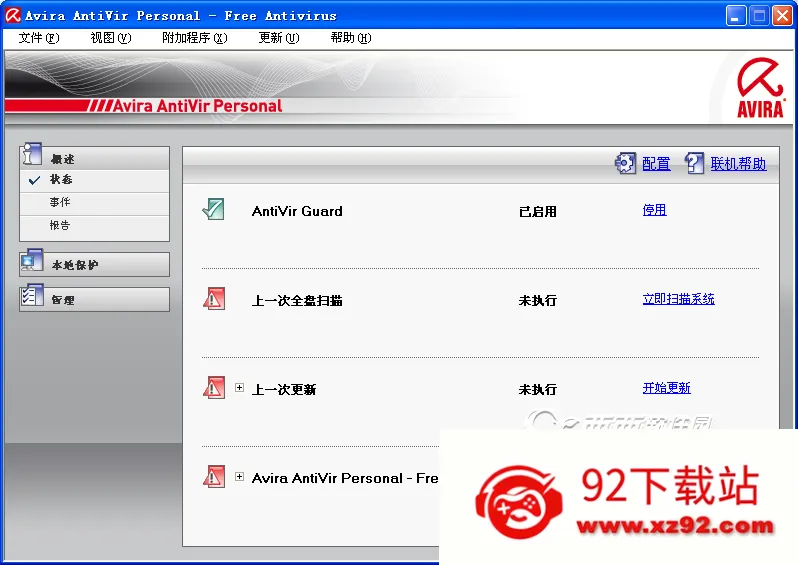798x565 pixels.
Task: Open the 更新(U) menu
Action: pos(278,38)
